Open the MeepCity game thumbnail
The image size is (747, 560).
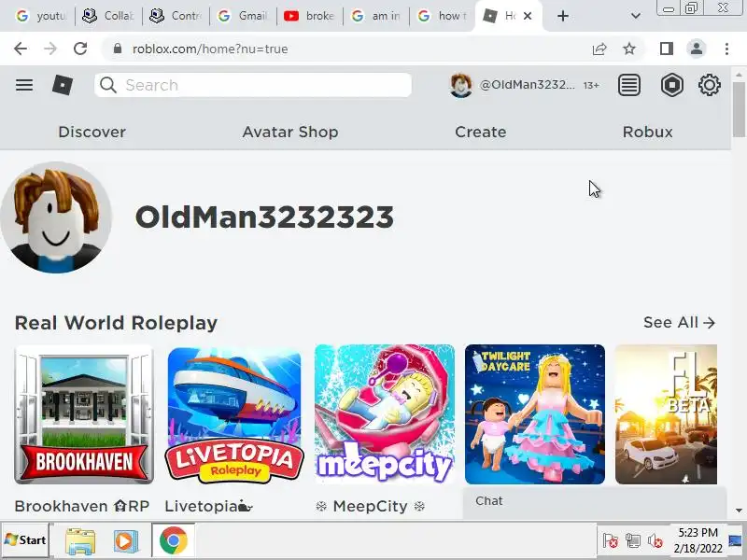[x=385, y=414]
